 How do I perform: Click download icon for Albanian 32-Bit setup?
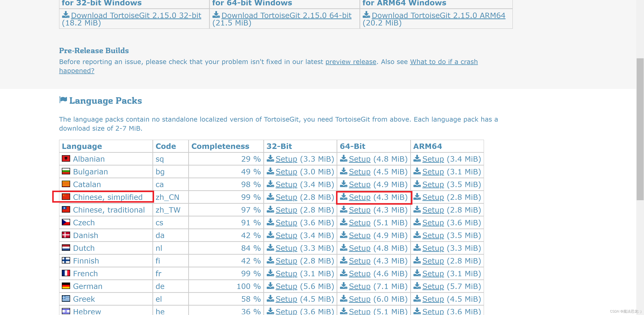tap(270, 159)
